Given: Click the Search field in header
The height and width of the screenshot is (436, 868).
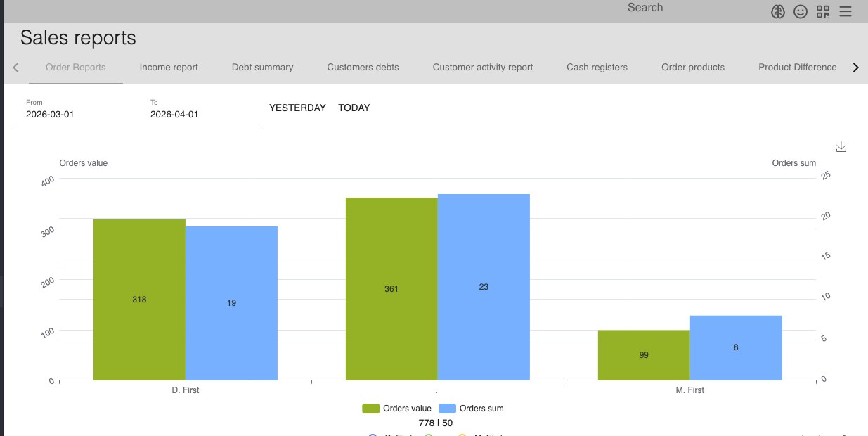Looking at the screenshot, I should [644, 8].
